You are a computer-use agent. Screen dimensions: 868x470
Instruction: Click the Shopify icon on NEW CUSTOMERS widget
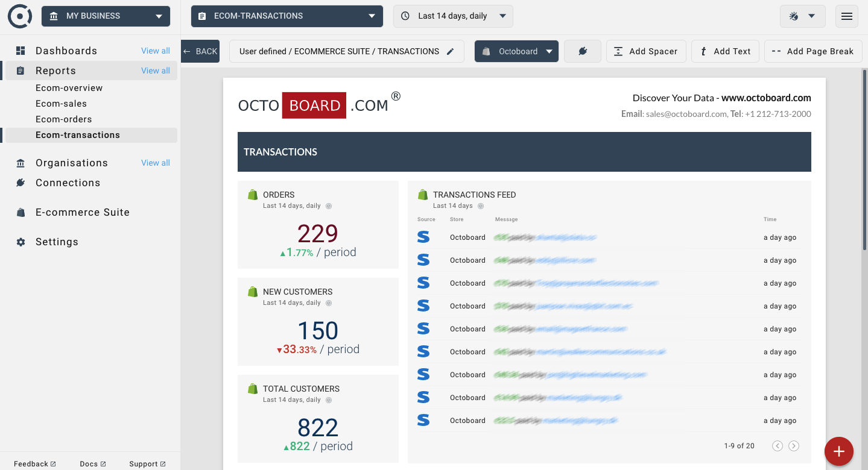[x=253, y=292]
